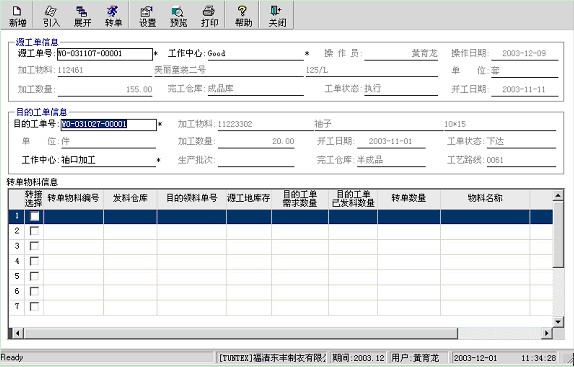The width and height of the screenshot is (574, 367).
Task: Open the 源工单号 lookup asterisk button
Action: 156,54
